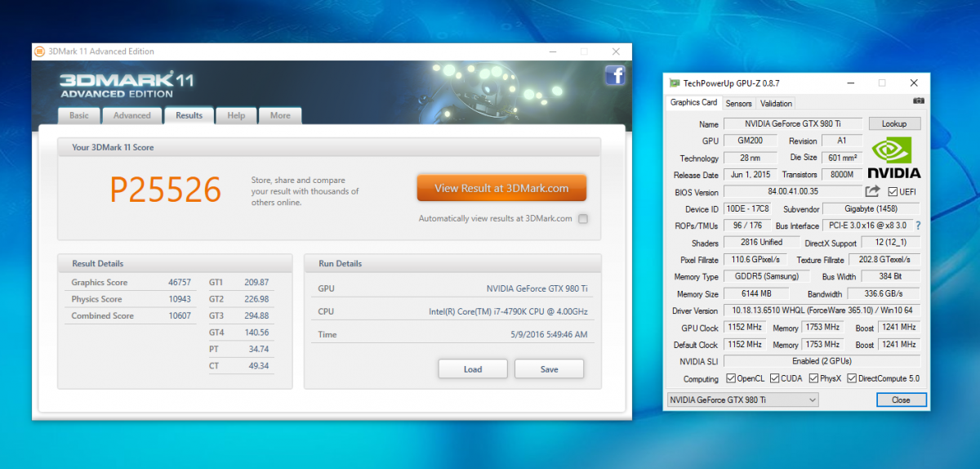
Task: Minimize the GPU-Z window
Action: [849, 83]
